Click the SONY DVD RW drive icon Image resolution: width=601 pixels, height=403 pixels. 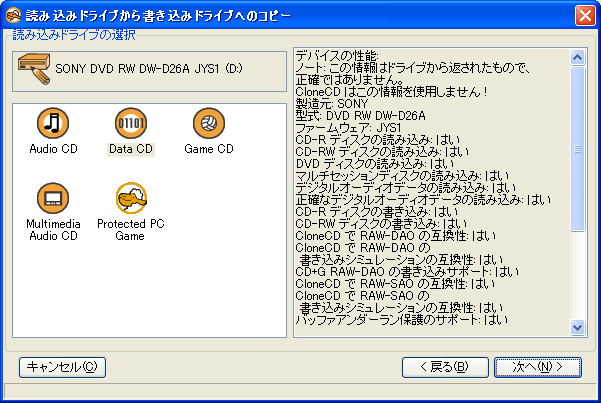(34, 69)
